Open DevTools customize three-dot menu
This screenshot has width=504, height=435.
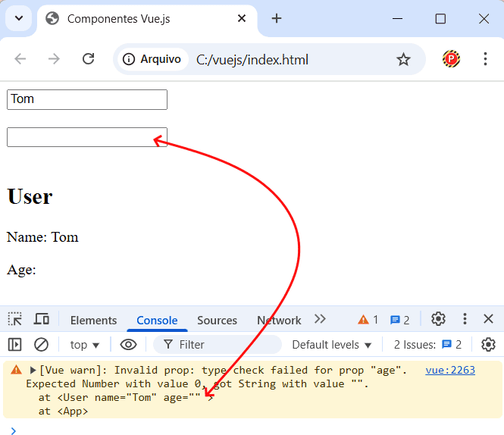click(465, 319)
